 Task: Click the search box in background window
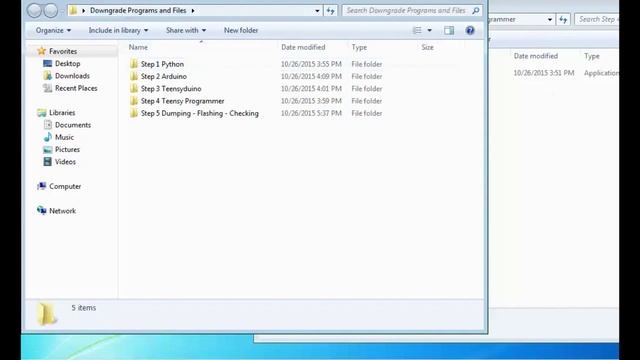[597, 19]
